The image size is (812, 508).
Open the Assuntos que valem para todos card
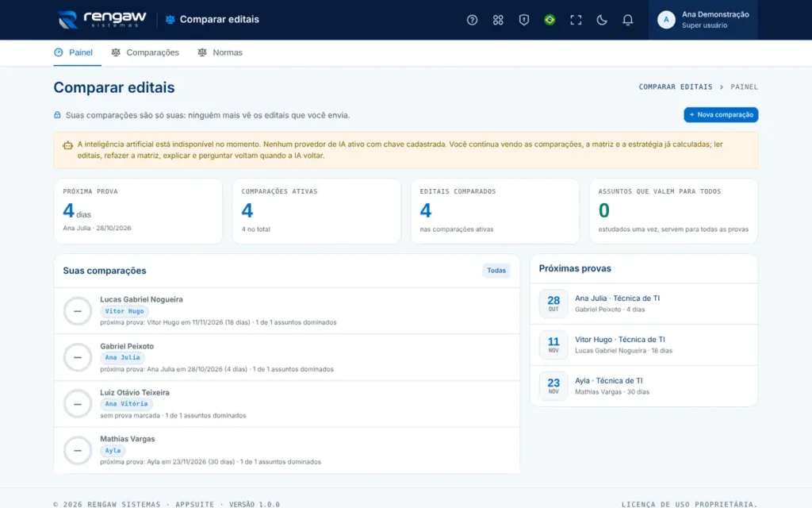(x=674, y=211)
